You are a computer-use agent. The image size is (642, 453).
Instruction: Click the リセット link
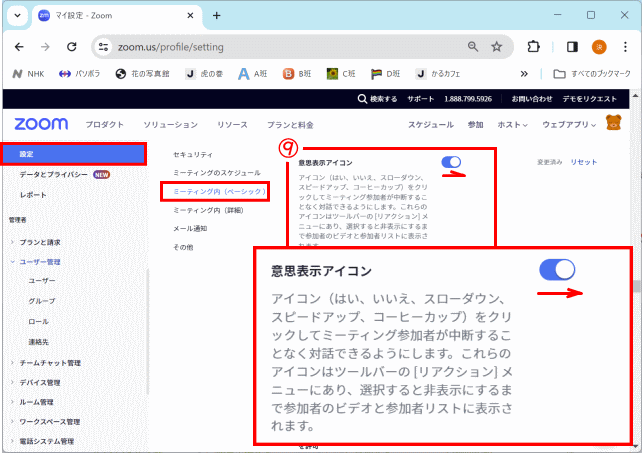coord(584,162)
